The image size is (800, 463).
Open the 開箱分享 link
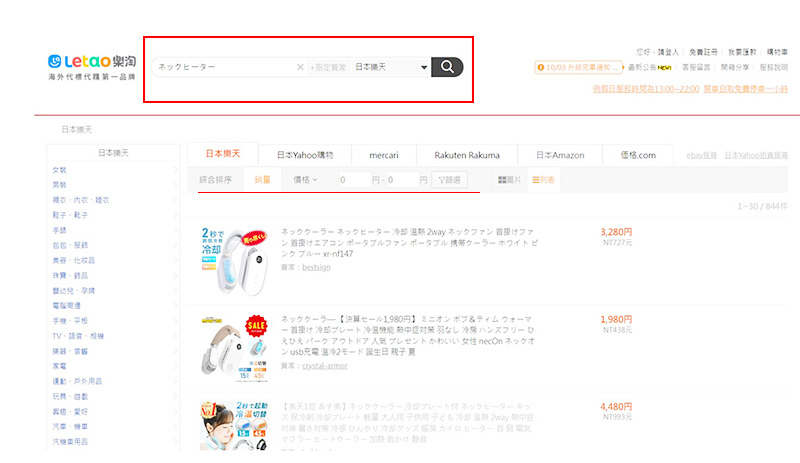coord(735,67)
